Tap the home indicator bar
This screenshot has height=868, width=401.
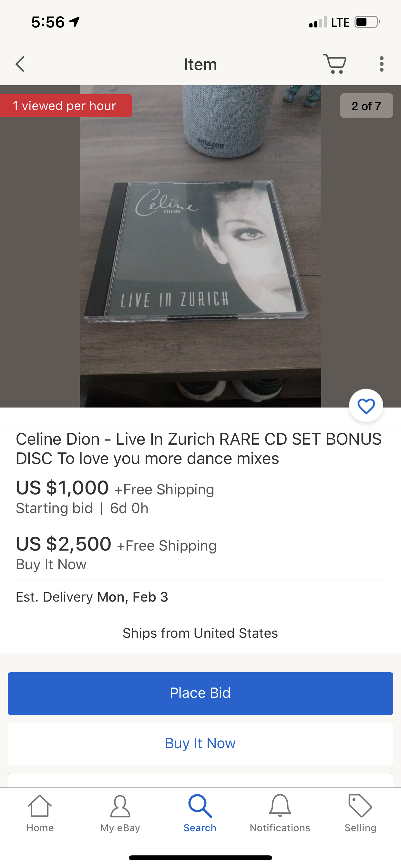200,858
